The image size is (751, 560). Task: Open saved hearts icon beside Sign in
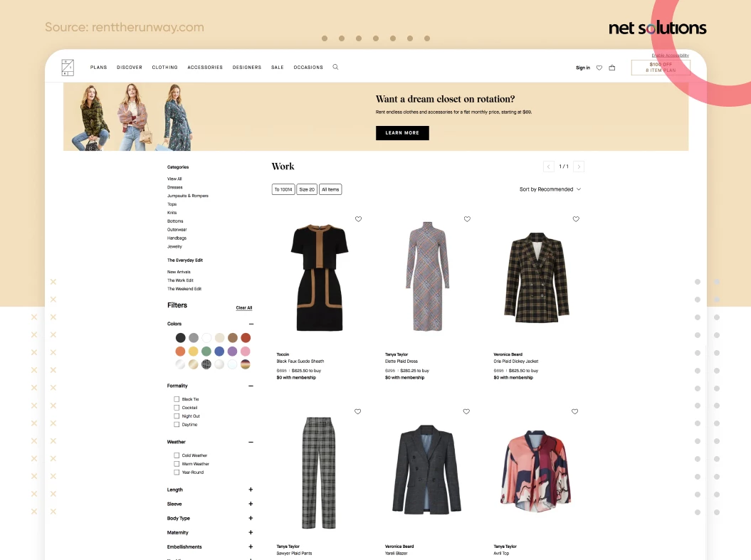(x=599, y=68)
